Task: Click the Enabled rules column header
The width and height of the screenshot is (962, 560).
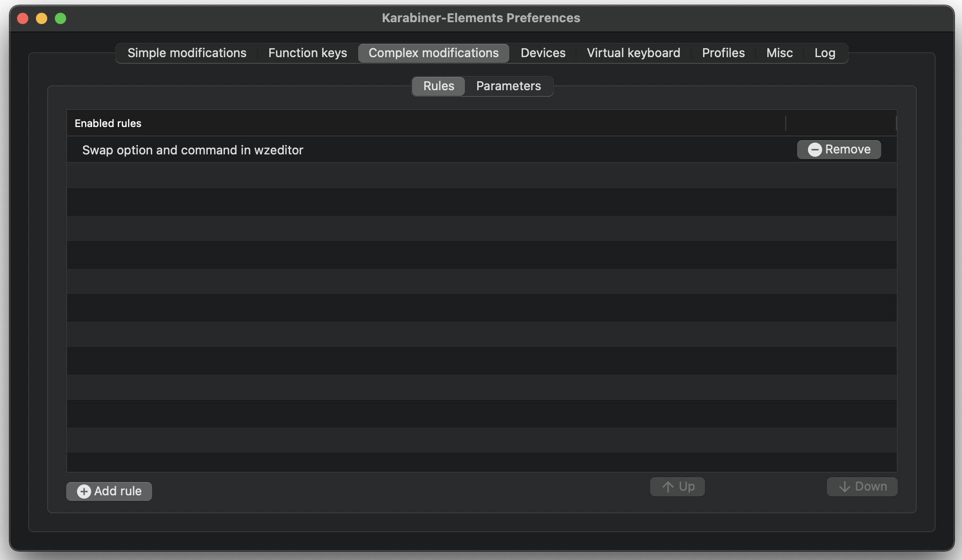Action: coord(426,123)
